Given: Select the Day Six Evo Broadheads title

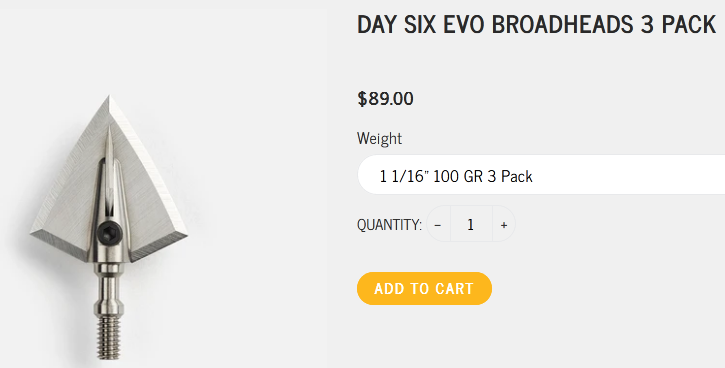Looking at the screenshot, I should pos(536,25).
